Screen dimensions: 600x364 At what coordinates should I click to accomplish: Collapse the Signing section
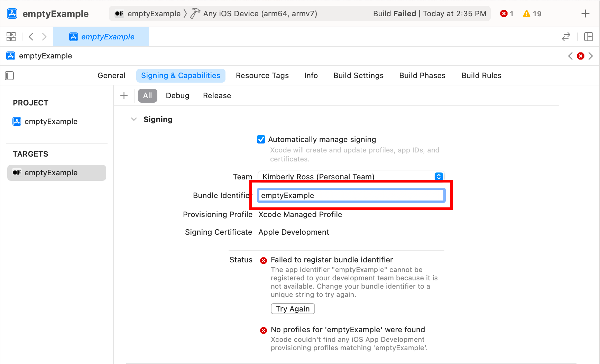tap(134, 119)
